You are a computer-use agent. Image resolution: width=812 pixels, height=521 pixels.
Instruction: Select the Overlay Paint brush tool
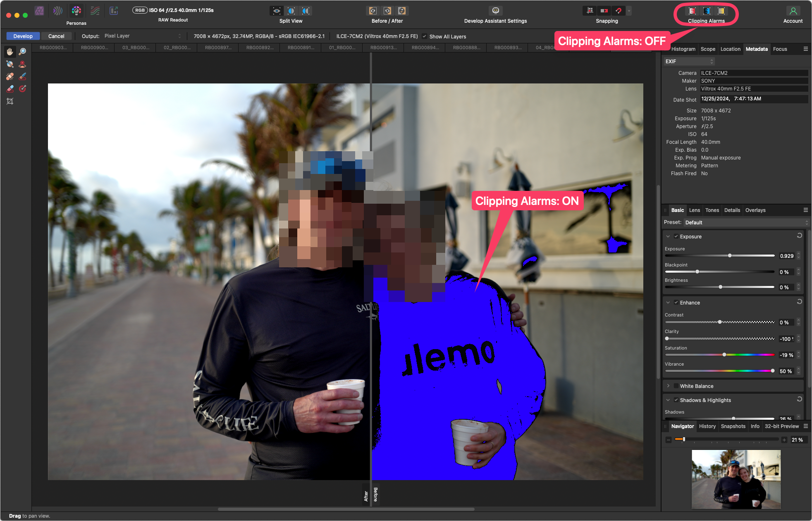click(23, 76)
